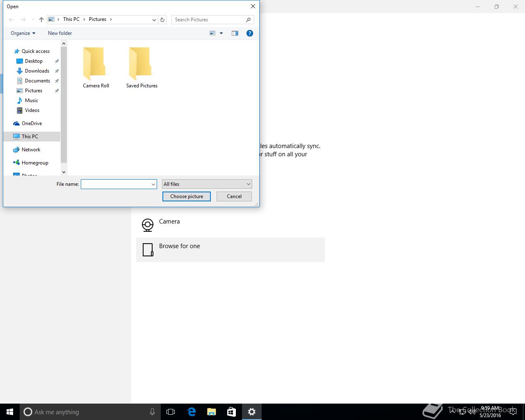This screenshot has height=420, width=525.
Task: Open the Store from taskbar
Action: pyautogui.click(x=232, y=412)
